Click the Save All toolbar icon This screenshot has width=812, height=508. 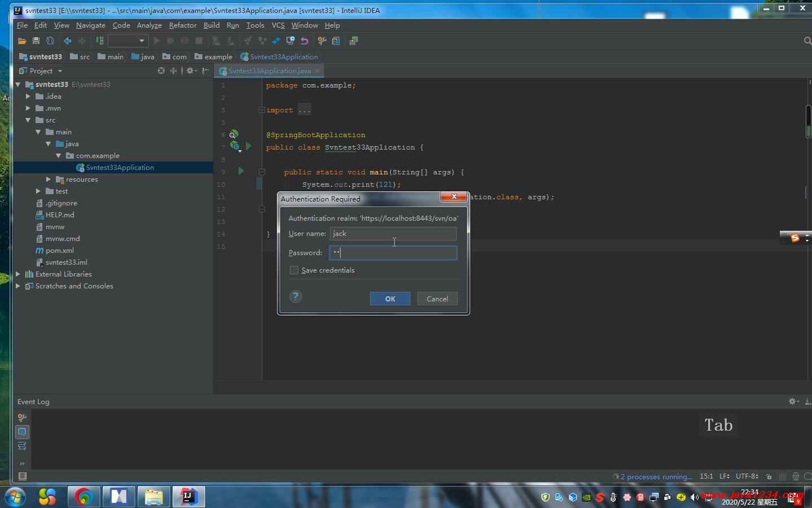(36, 41)
